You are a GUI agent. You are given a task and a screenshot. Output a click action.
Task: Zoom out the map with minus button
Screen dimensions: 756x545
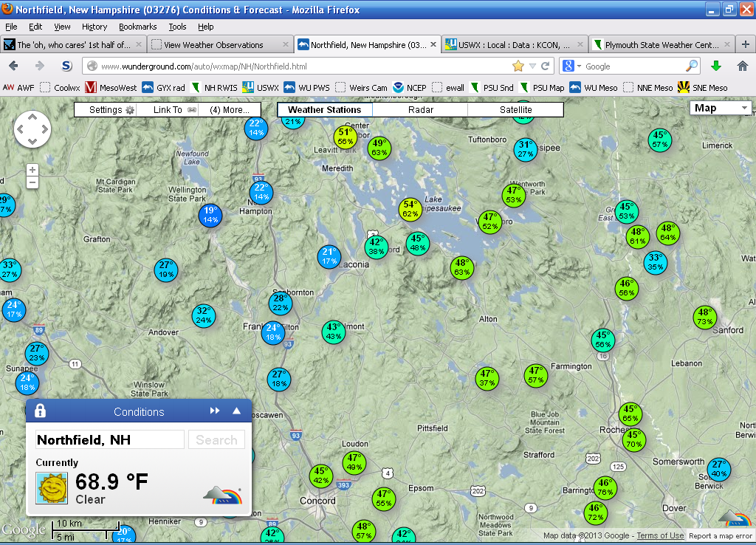32,182
